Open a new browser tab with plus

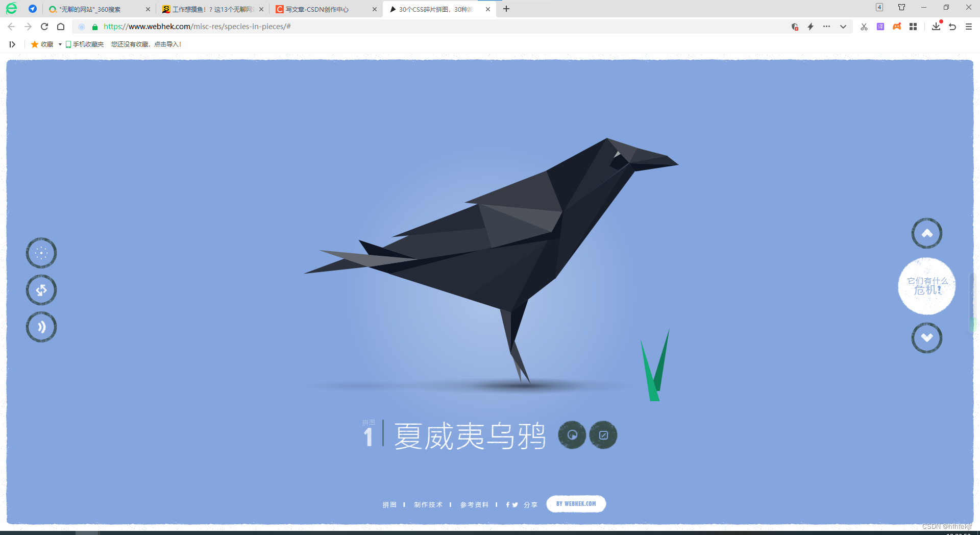pos(506,9)
